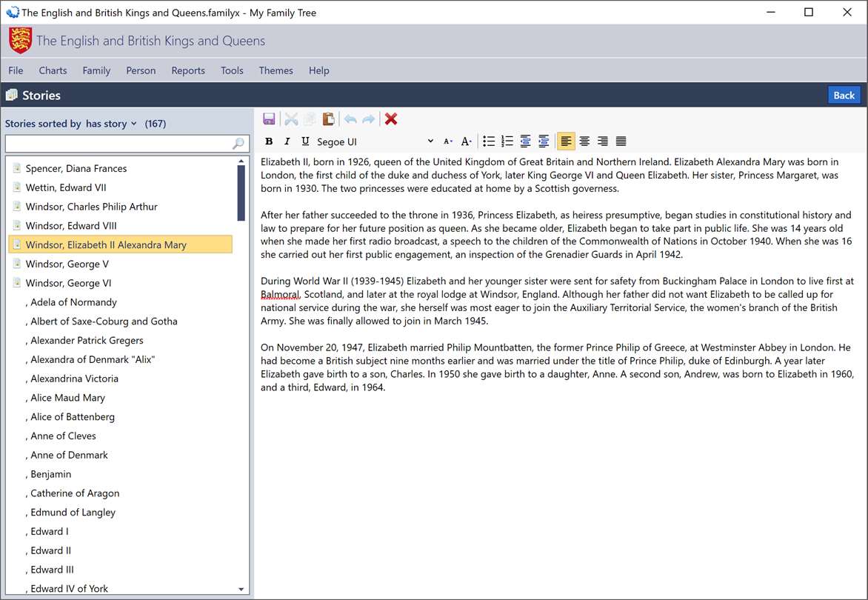Select Alexandra of Denmark "Alix" entry
The height and width of the screenshot is (600, 868).
[120, 359]
